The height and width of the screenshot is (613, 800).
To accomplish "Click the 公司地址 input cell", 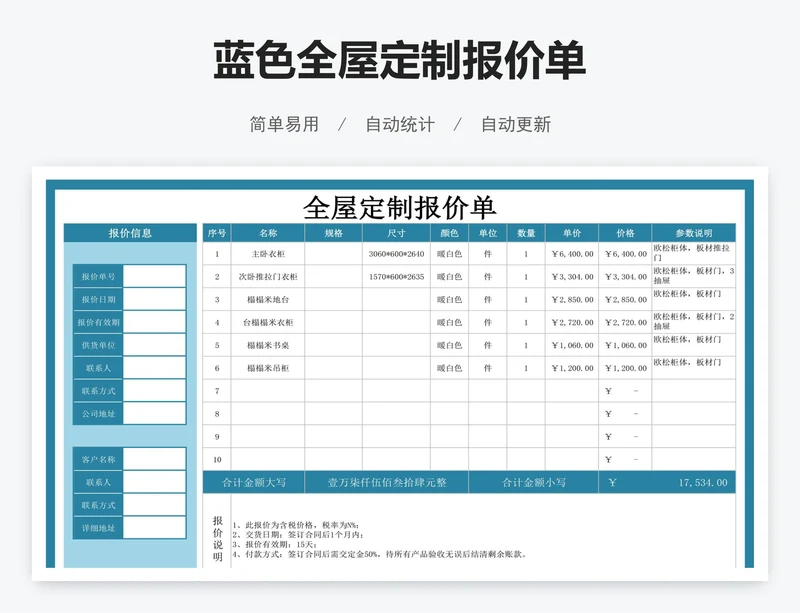I will point(154,413).
